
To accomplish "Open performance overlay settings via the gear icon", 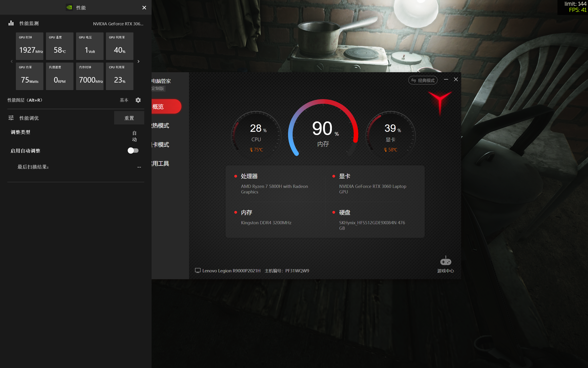I will point(138,100).
